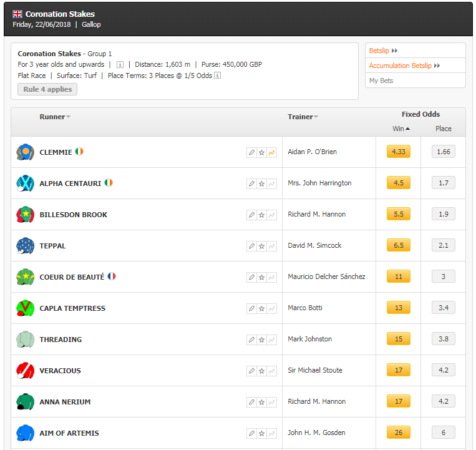Click TEPPAL blue spotted silks icon
Image resolution: width=476 pixels, height=450 pixels.
[x=25, y=246]
